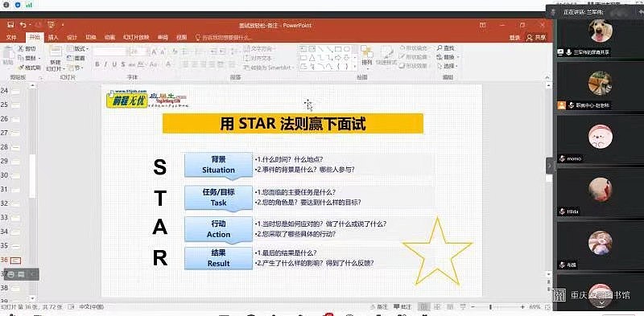This screenshot has width=644, height=316.
Task: Toggle bold formatting B button
Action: point(97,64)
